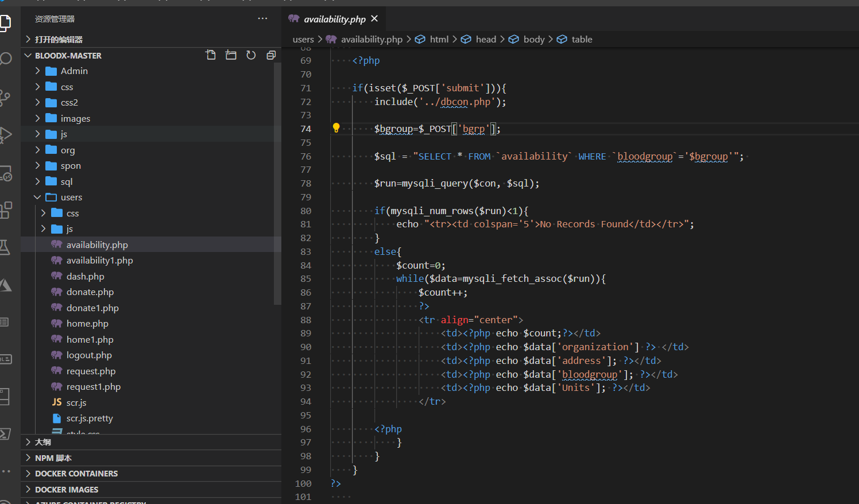Collapse all folders in explorer

(271, 55)
